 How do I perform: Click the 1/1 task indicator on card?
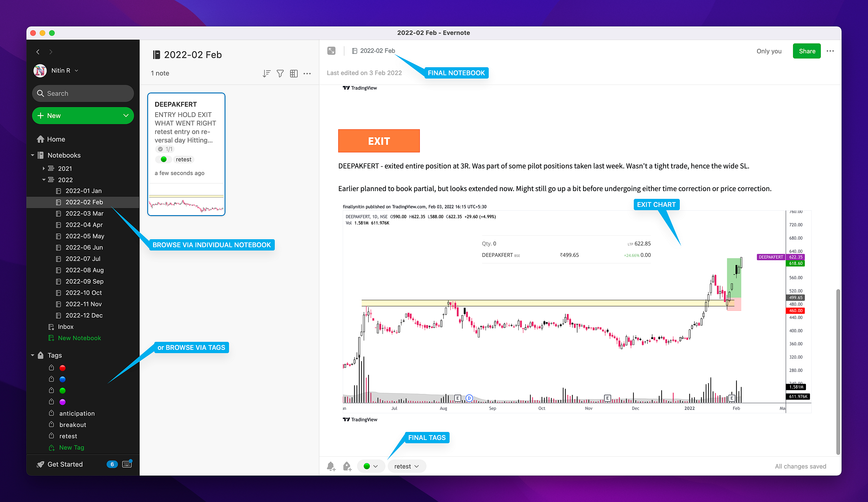click(x=165, y=149)
